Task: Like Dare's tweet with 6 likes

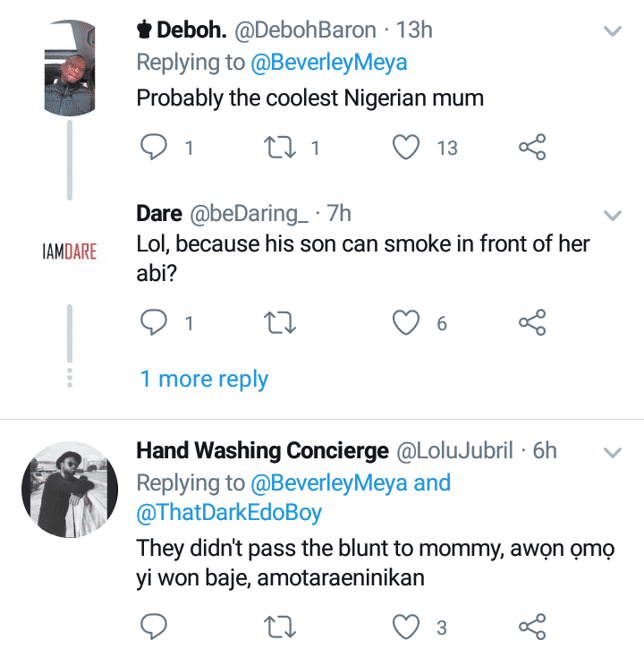Action: [x=407, y=324]
